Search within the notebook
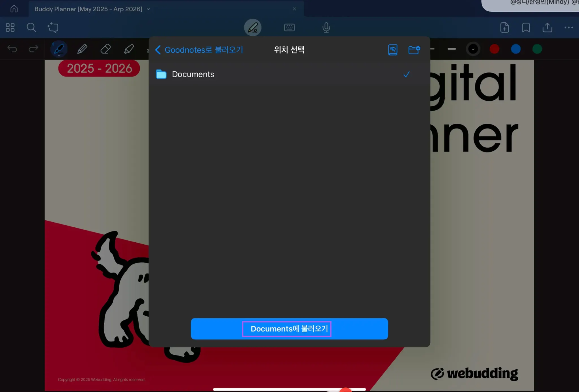 pos(31,27)
